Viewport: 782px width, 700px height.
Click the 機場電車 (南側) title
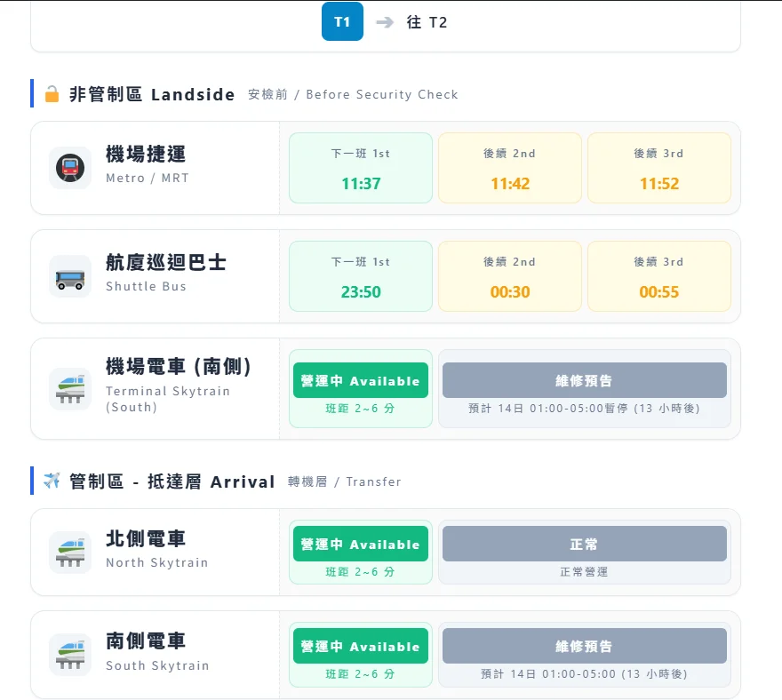point(179,367)
